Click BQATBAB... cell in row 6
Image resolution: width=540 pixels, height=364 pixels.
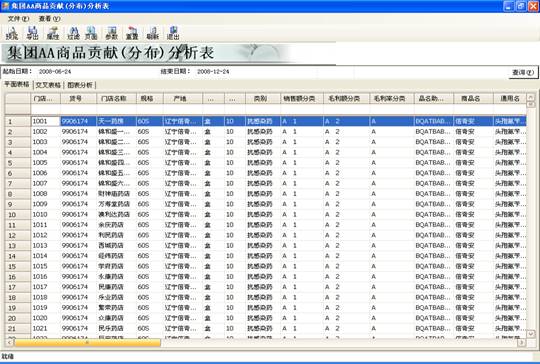[433, 173]
